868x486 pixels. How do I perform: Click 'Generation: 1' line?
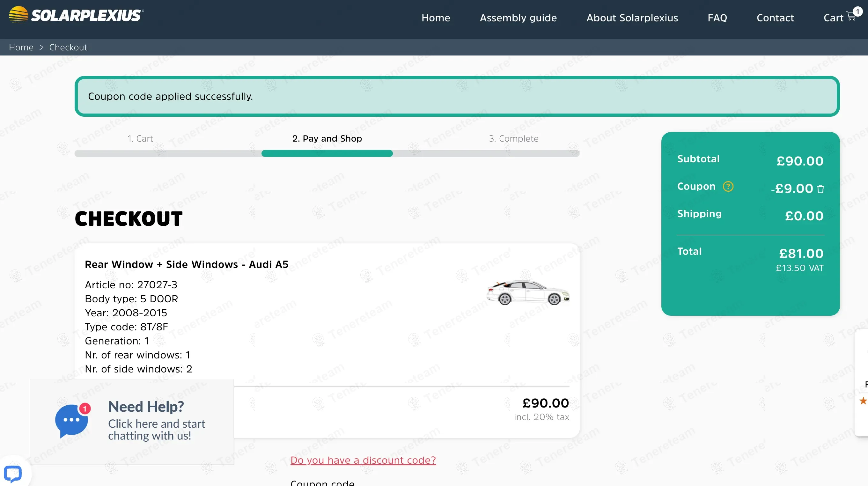point(117,341)
